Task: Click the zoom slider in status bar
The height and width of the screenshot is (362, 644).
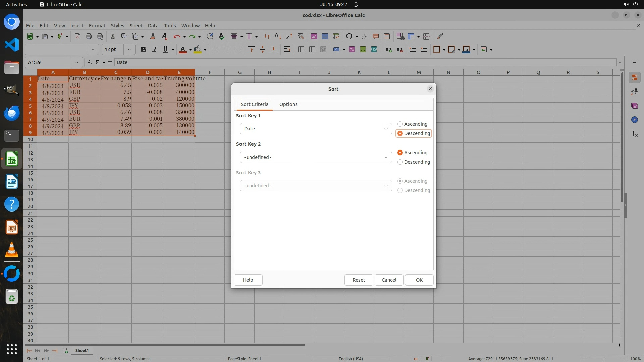Action: [x=604, y=359]
